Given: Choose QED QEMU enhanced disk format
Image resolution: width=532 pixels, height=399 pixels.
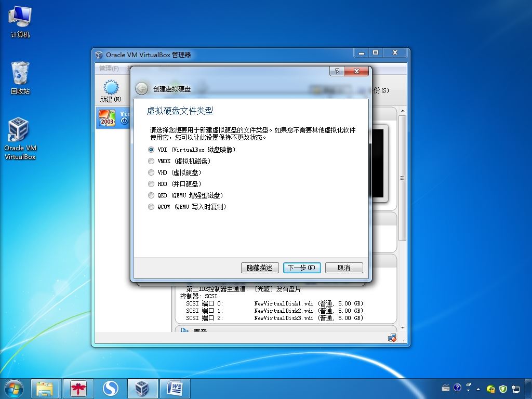Looking at the screenshot, I should pyautogui.click(x=185, y=195).
